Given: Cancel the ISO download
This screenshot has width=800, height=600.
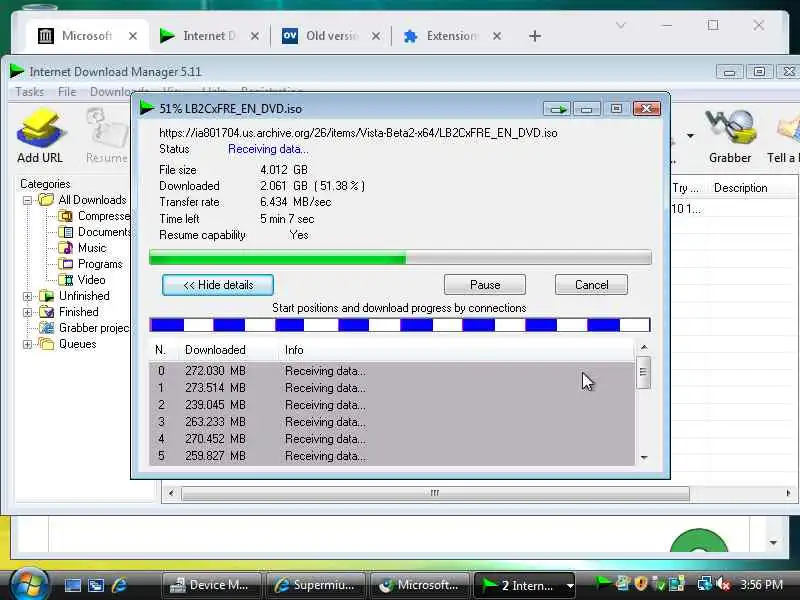Looking at the screenshot, I should coord(591,285).
